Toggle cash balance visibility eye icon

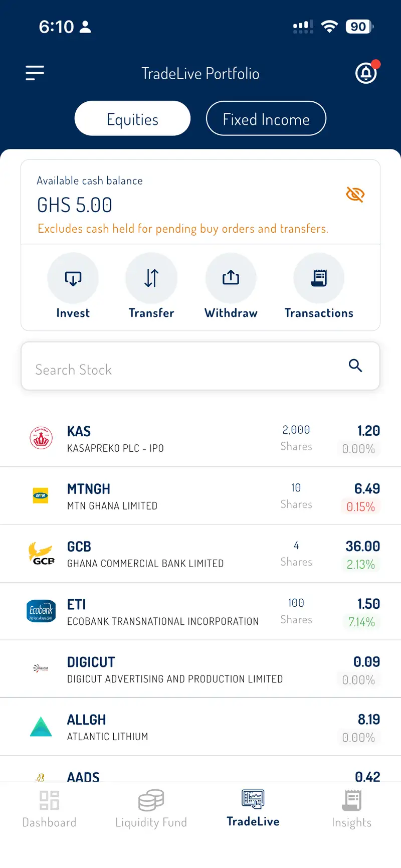[355, 194]
